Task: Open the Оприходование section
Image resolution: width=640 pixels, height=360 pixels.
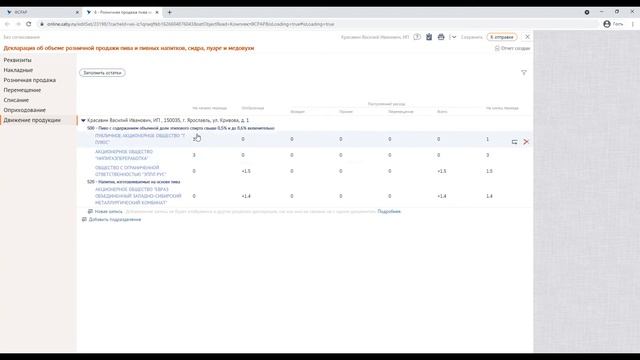Action: click(24, 110)
